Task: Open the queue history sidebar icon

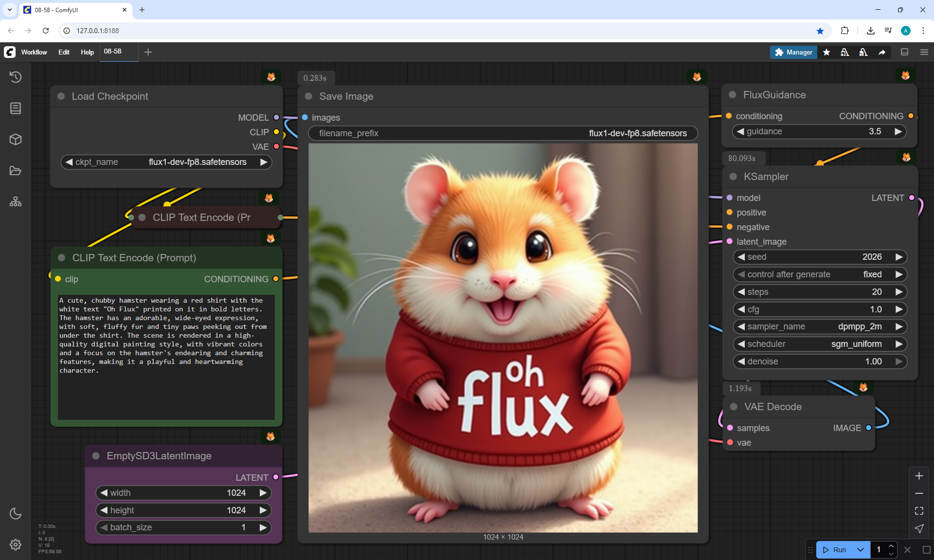Action: tap(16, 77)
